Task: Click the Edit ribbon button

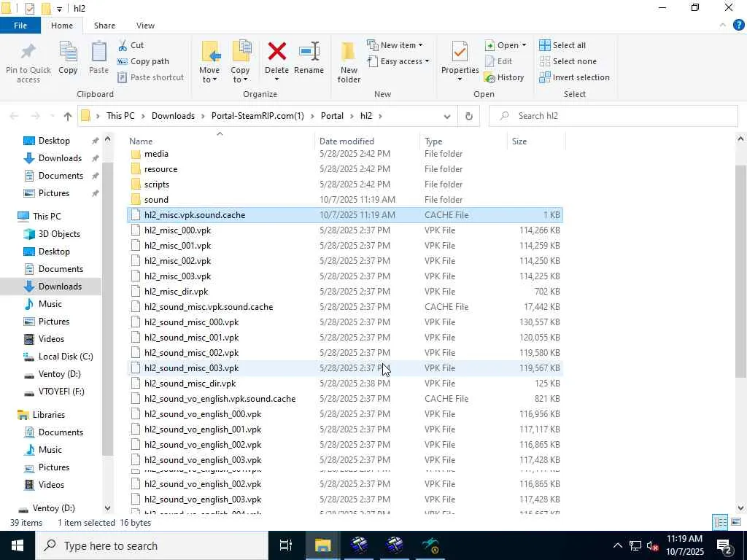Action: coord(499,61)
